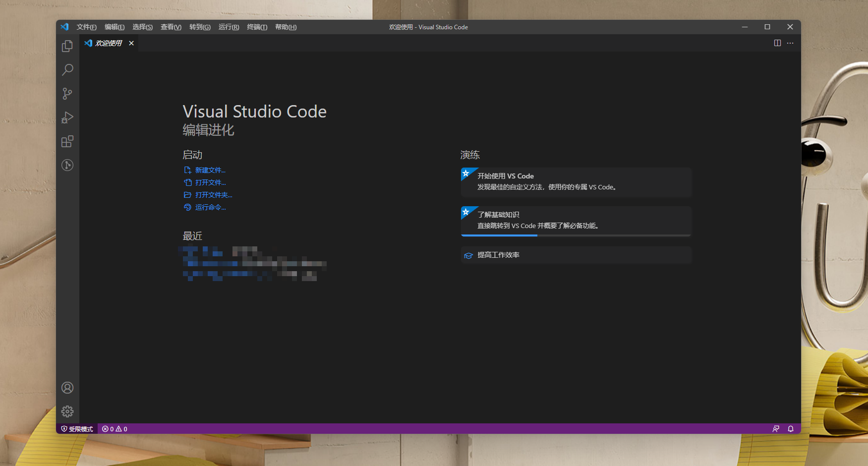The image size is (868, 466).
Task: Open the 选择(S) menu
Action: coord(143,27)
